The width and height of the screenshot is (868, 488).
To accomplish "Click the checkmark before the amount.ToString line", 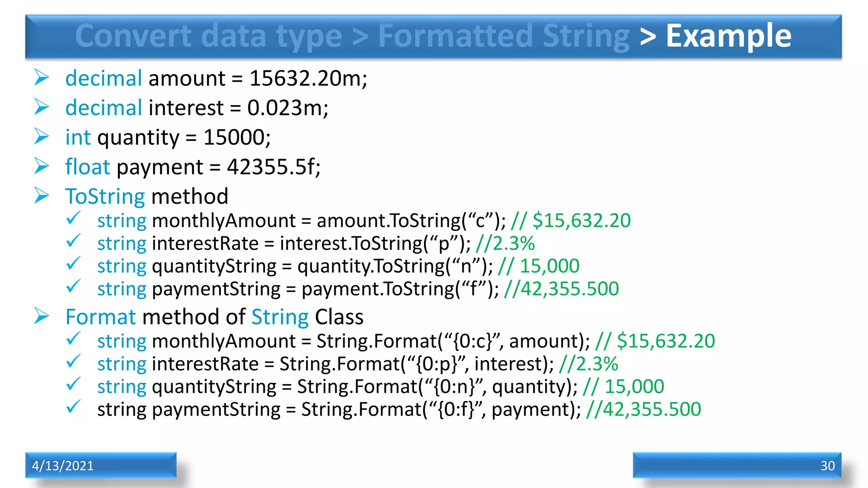I will coord(73,218).
